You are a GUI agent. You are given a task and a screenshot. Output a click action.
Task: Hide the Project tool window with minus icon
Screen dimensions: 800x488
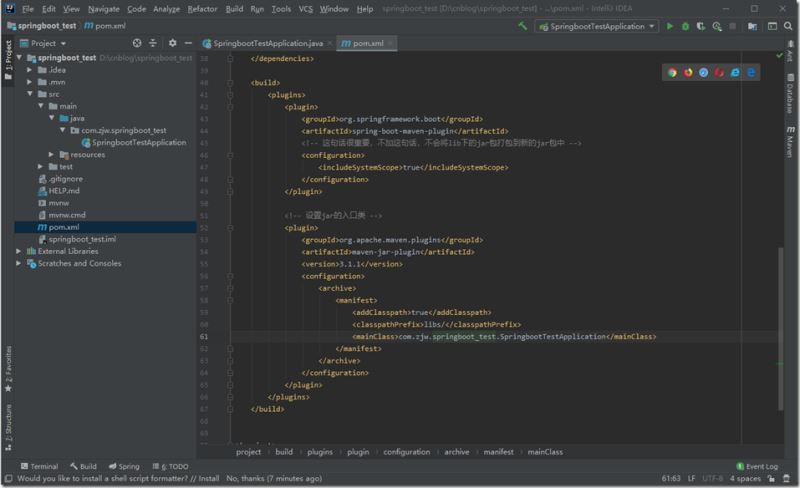tap(187, 44)
